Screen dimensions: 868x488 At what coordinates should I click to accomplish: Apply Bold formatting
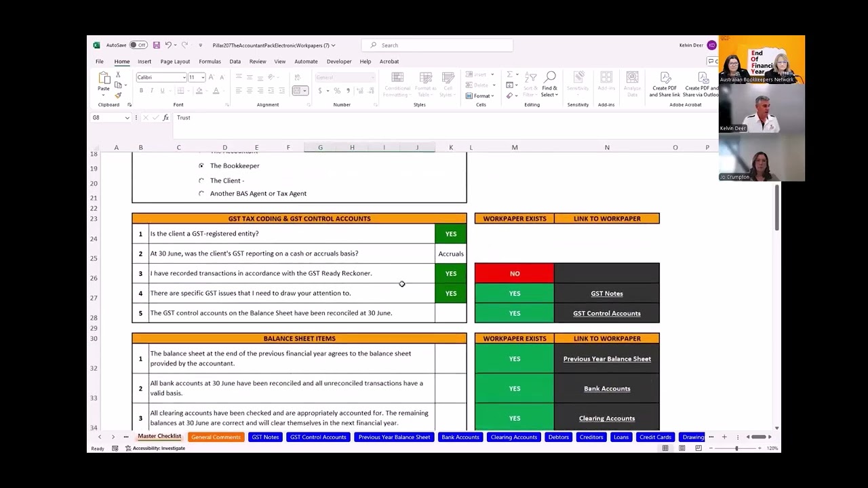pos(141,90)
